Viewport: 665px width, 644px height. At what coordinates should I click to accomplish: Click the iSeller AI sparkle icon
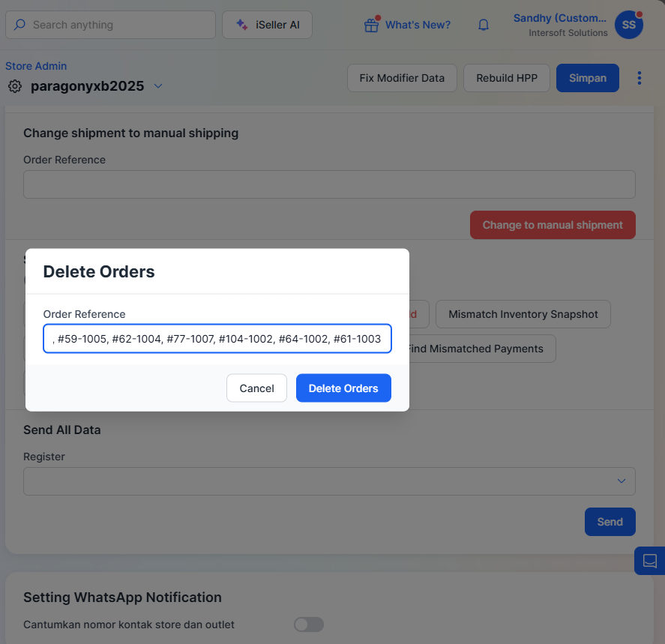tap(241, 25)
